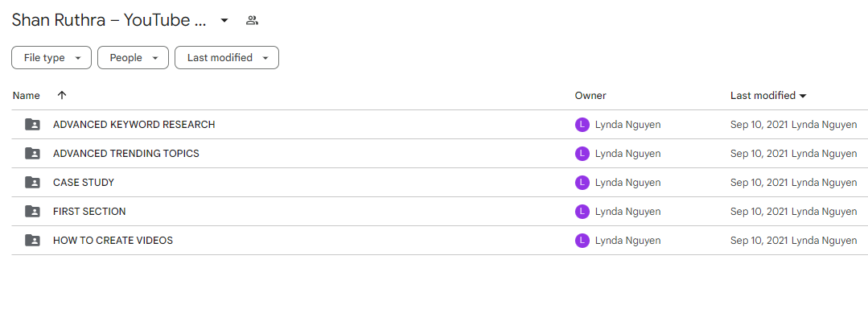The height and width of the screenshot is (330, 868).
Task: Expand the folder title dropdown arrow
Action: 224,21
